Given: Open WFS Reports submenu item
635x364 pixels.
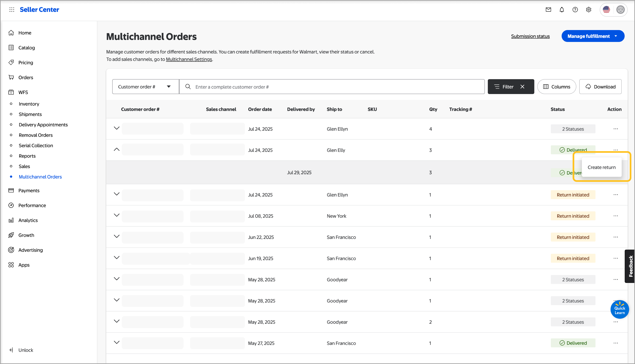Looking at the screenshot, I should point(27,156).
